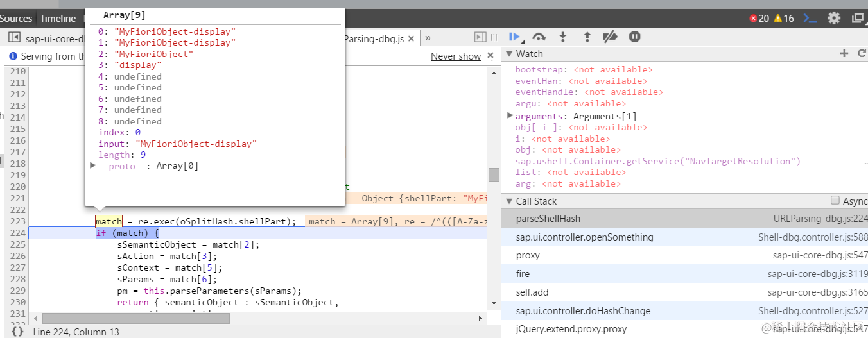This screenshot has width=868, height=338.
Task: Select the self.add stack frame
Action: 684,292
